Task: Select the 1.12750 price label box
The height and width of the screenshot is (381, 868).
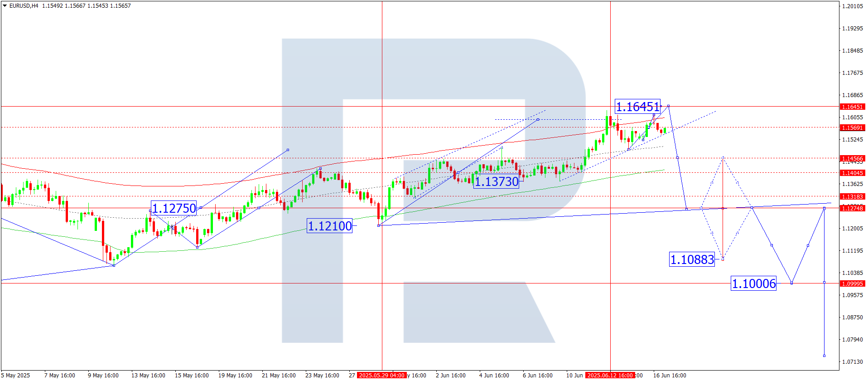Action: click(174, 208)
